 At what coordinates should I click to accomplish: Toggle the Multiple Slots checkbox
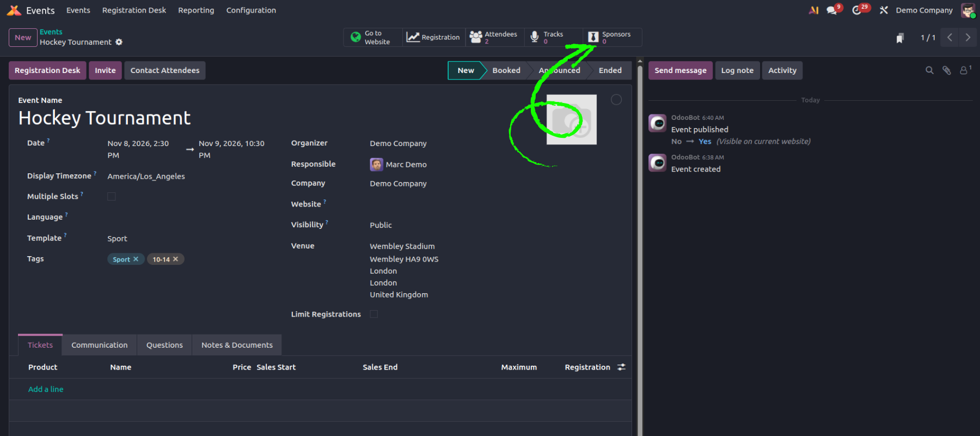(112, 197)
